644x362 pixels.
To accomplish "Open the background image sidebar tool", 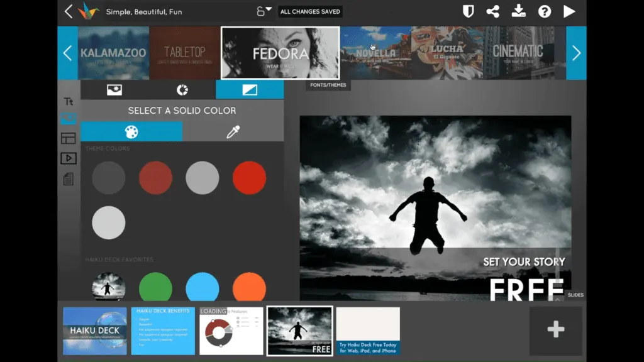I will point(68,119).
